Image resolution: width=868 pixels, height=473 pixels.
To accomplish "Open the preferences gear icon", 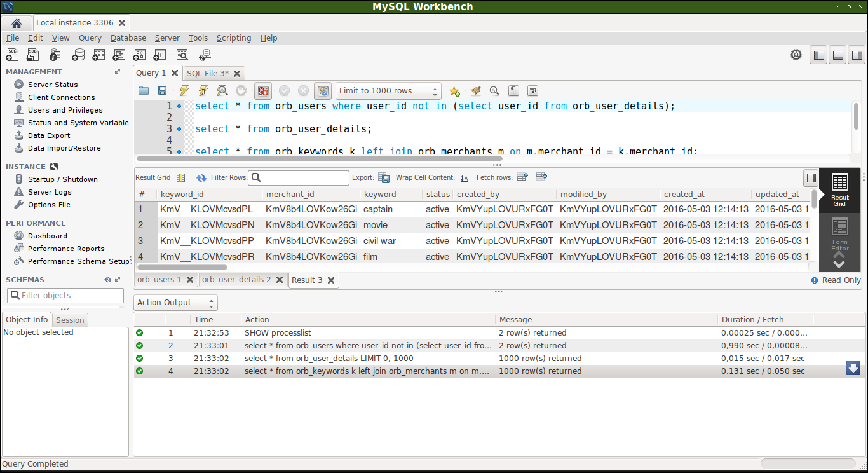I will tap(796, 55).
